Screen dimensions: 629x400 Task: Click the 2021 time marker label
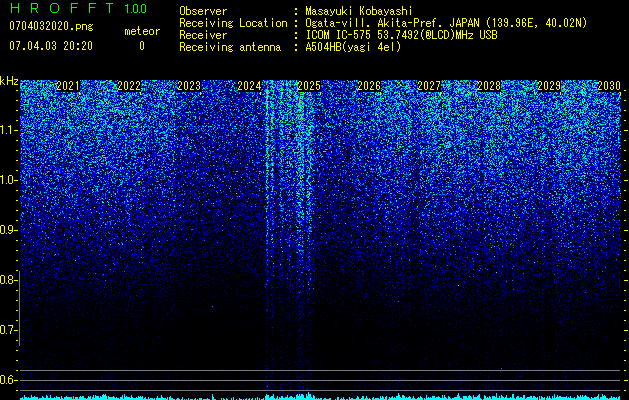(68, 86)
